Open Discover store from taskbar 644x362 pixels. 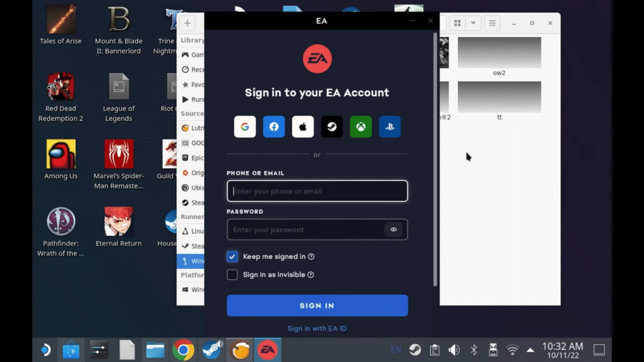(71, 350)
